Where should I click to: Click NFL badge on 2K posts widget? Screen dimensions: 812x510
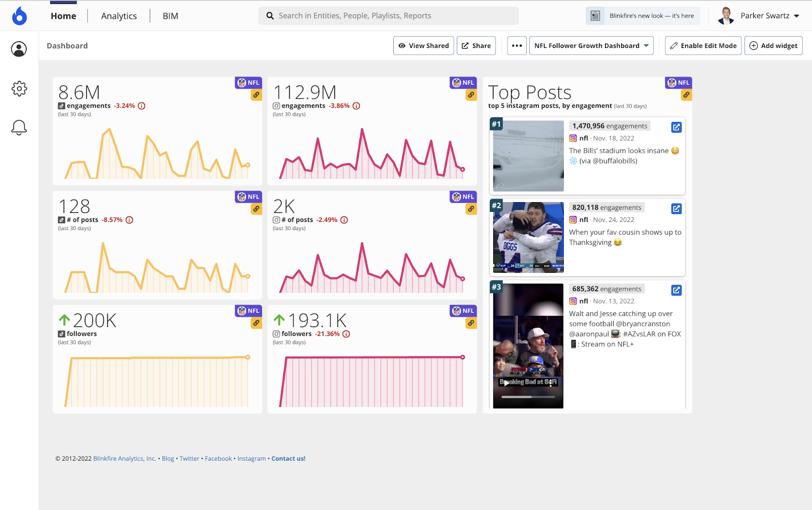[463, 197]
